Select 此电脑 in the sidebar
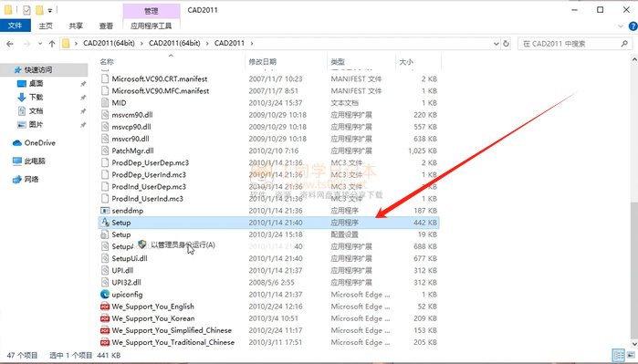 [x=35, y=161]
